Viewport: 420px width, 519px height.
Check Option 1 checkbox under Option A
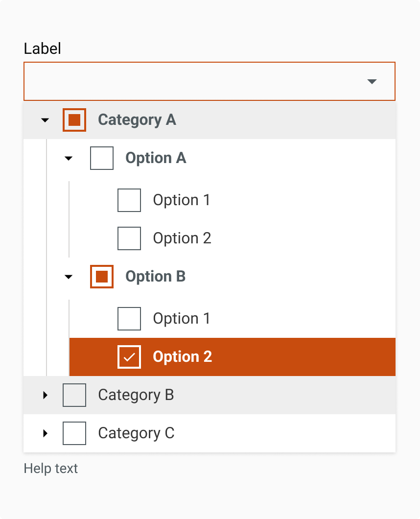coord(129,200)
